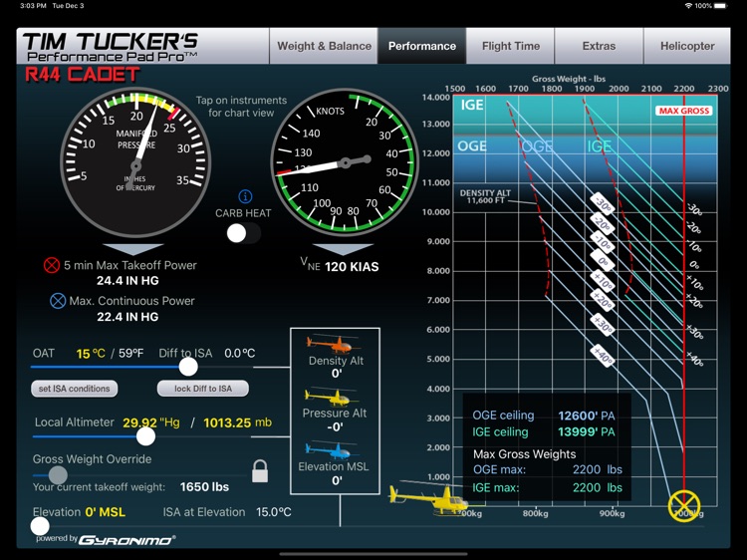Click the Elevation MSL slider handle

tap(40, 526)
